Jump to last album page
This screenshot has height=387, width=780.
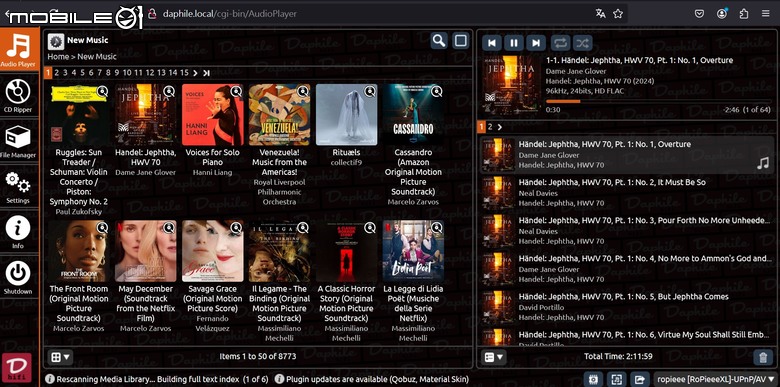pos(206,73)
